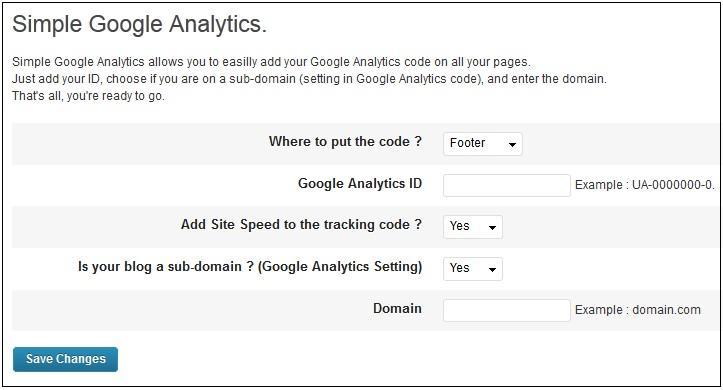Click the arrow beside the Footer option
Image resolution: width=723 pixels, height=390 pixels.
click(x=512, y=145)
